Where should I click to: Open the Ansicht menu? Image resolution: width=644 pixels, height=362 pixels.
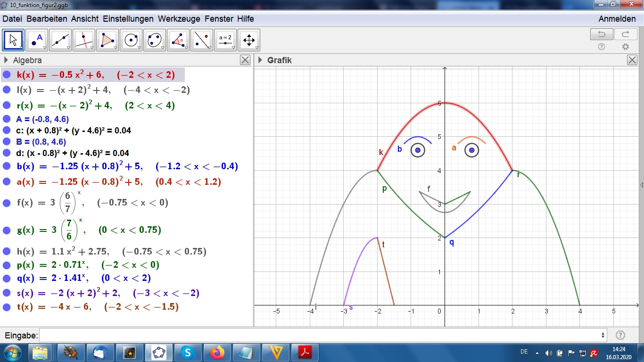click(85, 19)
